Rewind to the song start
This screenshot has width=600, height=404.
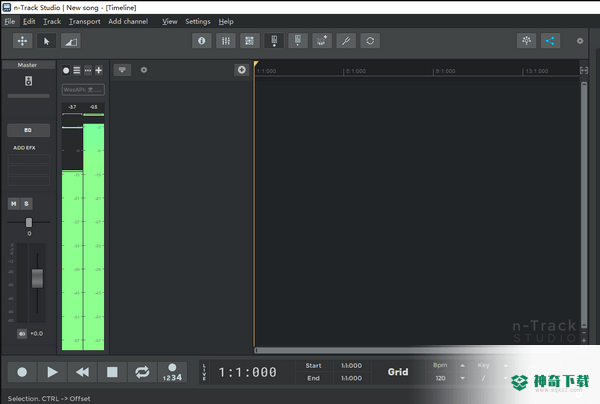click(82, 372)
